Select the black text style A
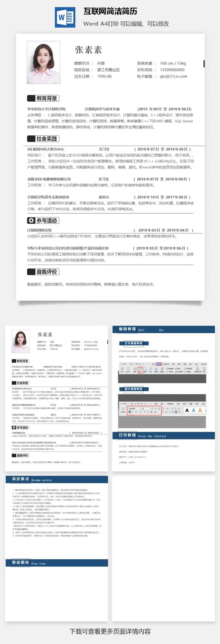The image size is (220, 644). pyautogui.click(x=187, y=410)
